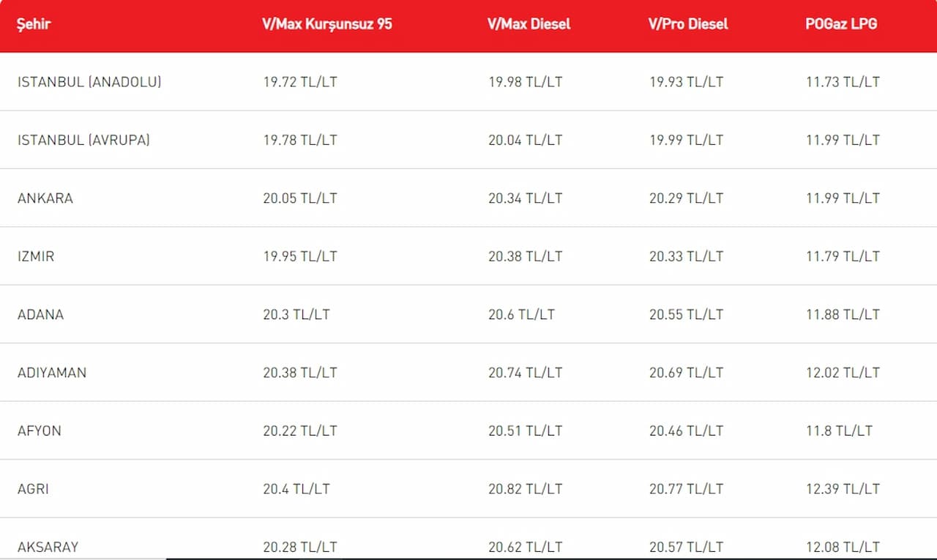Click the ADIYAMAN city name
This screenshot has width=937, height=560.
pyautogui.click(x=52, y=373)
